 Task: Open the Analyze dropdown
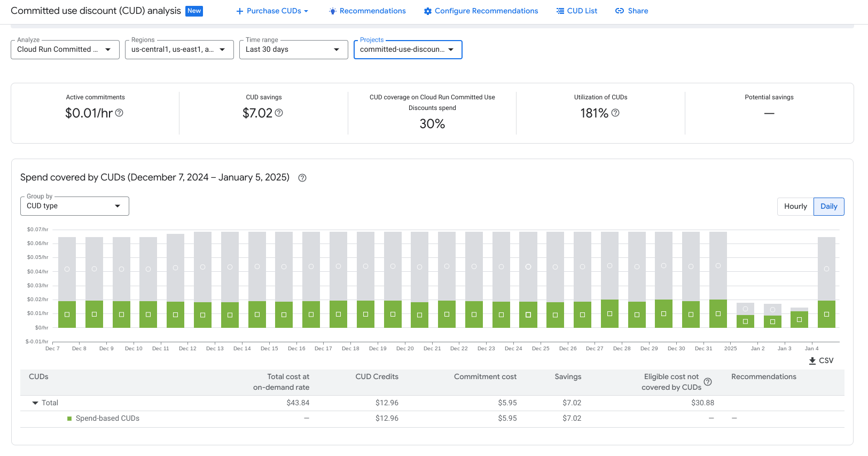pyautogui.click(x=65, y=50)
